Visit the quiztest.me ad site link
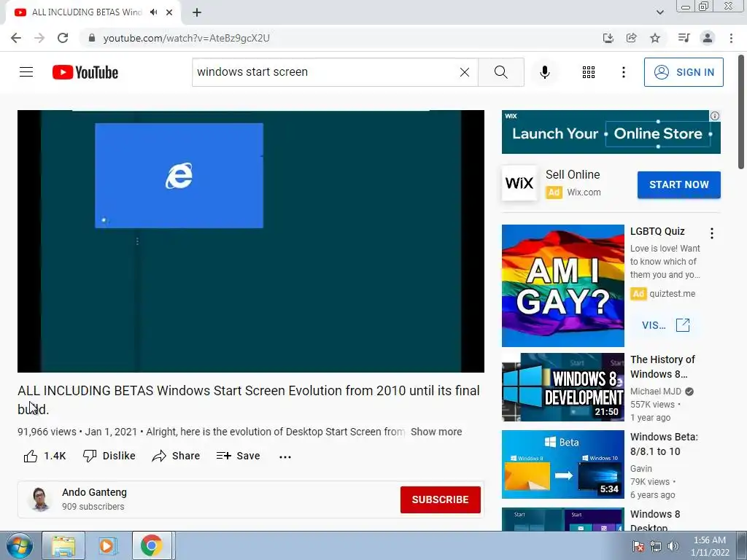The image size is (747, 560). (x=665, y=325)
